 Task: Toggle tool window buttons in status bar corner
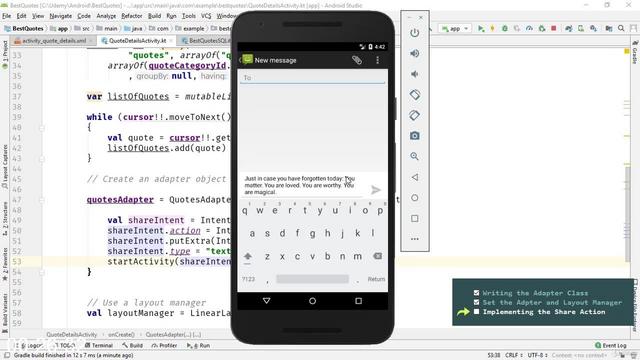point(7,355)
